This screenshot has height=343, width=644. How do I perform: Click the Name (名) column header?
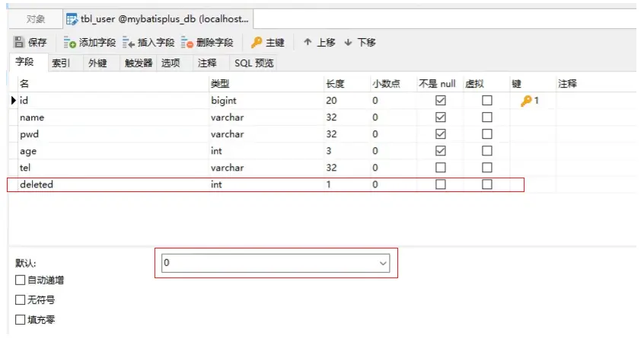click(113, 84)
